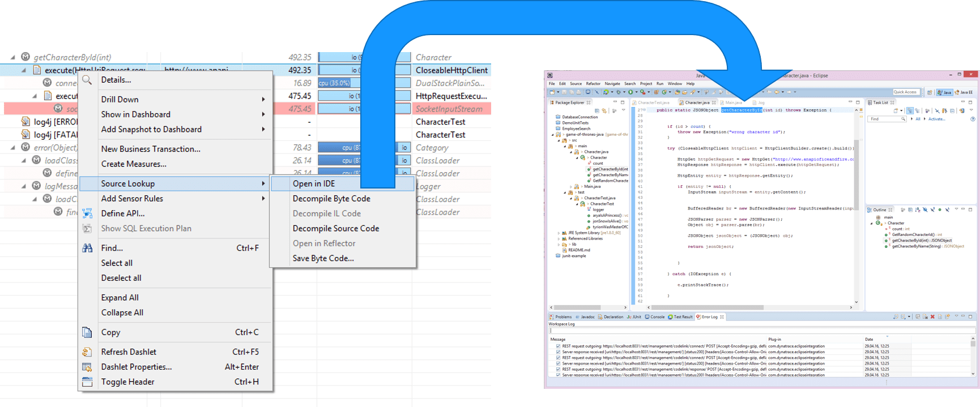Collapse All icon in Package Explorer
Viewport: 980px width, 407px height.
(597, 110)
